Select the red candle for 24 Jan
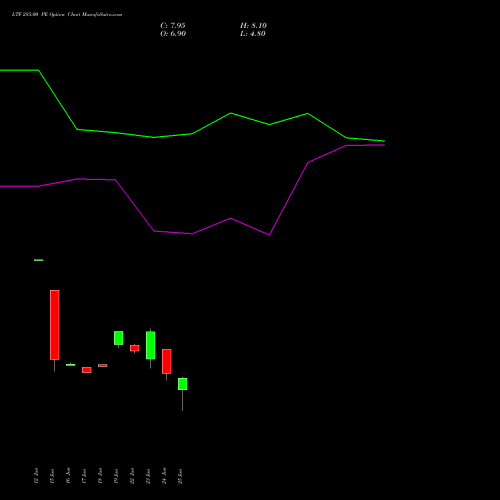Screen dimensions: 500x500 (167, 361)
